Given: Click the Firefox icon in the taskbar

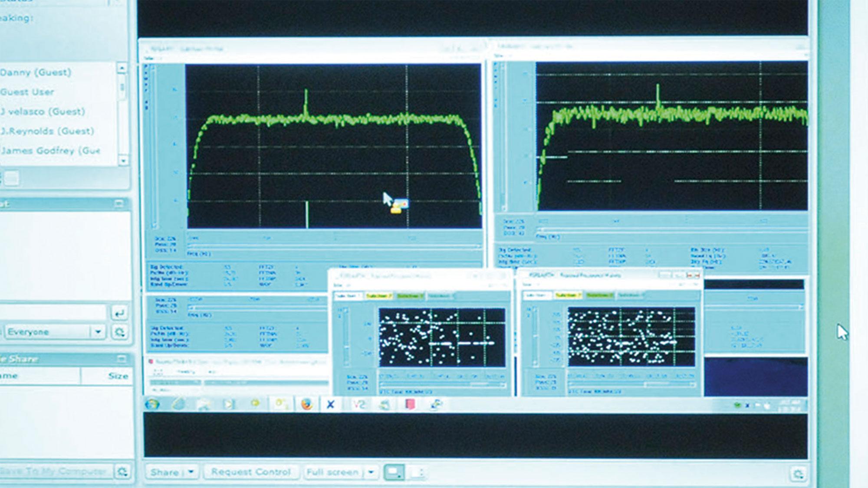Looking at the screenshot, I should 307,404.
